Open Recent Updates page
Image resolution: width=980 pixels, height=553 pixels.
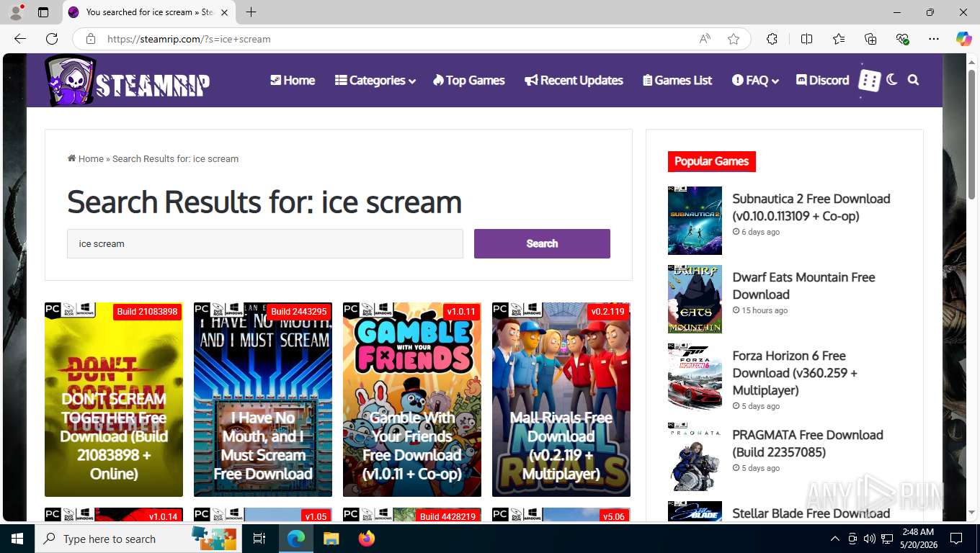click(x=574, y=80)
